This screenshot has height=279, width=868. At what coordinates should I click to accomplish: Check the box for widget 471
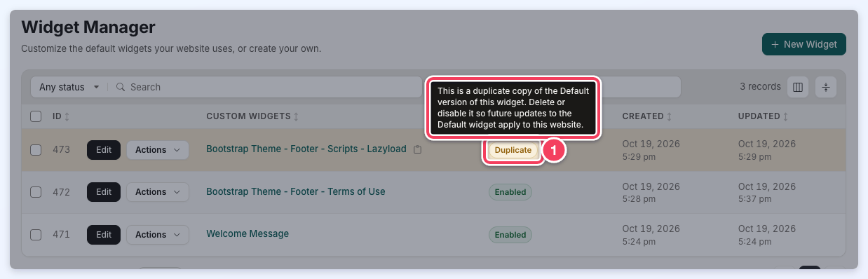click(36, 234)
